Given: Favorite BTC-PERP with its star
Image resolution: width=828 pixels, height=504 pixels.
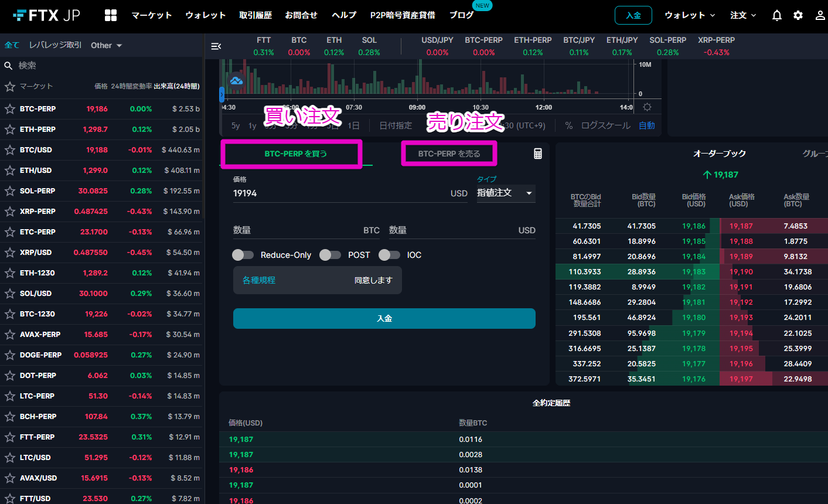Looking at the screenshot, I should click(9, 109).
